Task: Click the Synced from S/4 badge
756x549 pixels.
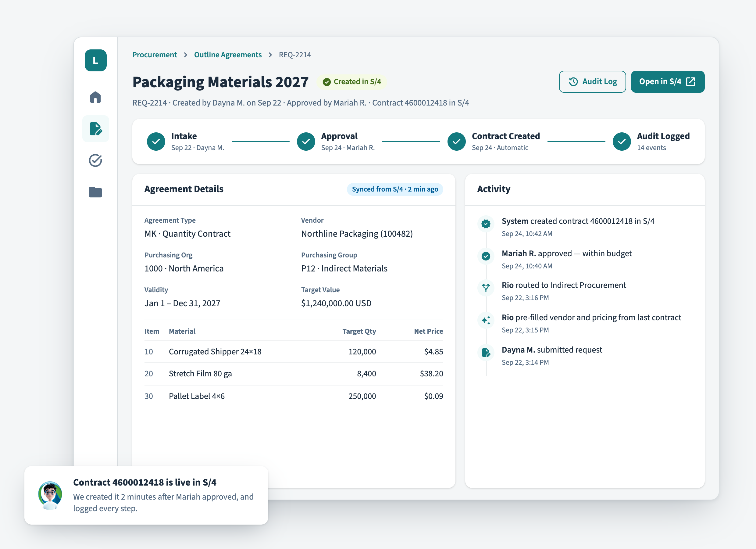Action: (395, 189)
